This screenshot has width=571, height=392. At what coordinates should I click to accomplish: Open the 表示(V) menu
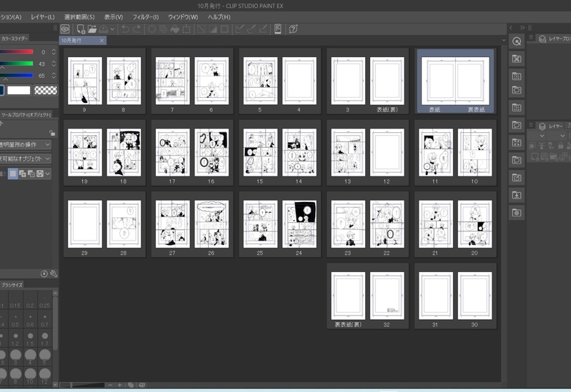(114, 16)
